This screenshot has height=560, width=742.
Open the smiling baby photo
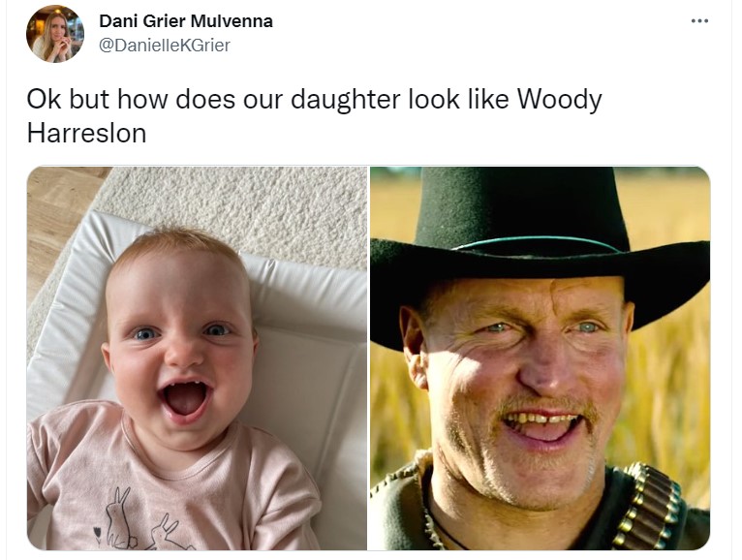197,358
